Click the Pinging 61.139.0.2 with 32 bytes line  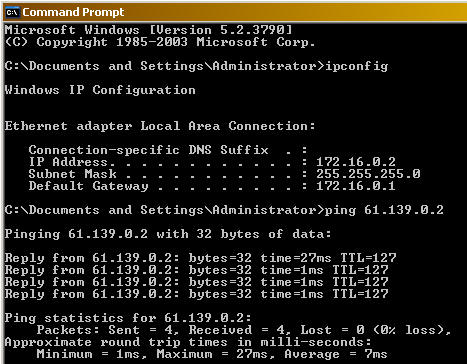click(x=168, y=234)
